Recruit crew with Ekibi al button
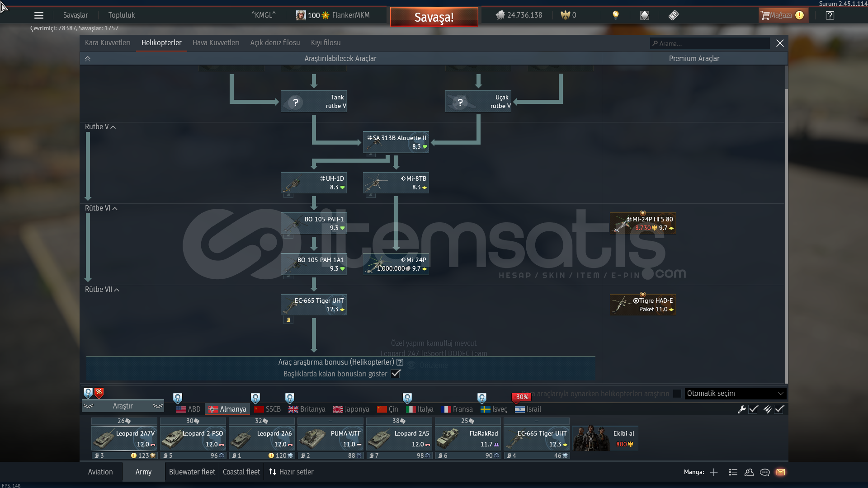Screen dimensions: 868x488 click(605, 438)
